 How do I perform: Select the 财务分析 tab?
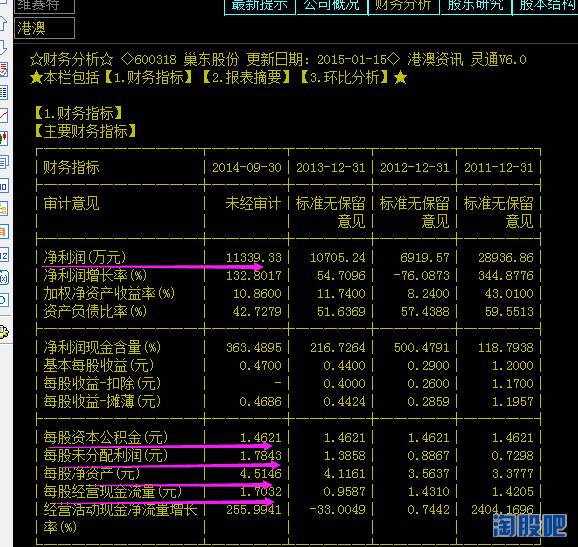pos(404,7)
